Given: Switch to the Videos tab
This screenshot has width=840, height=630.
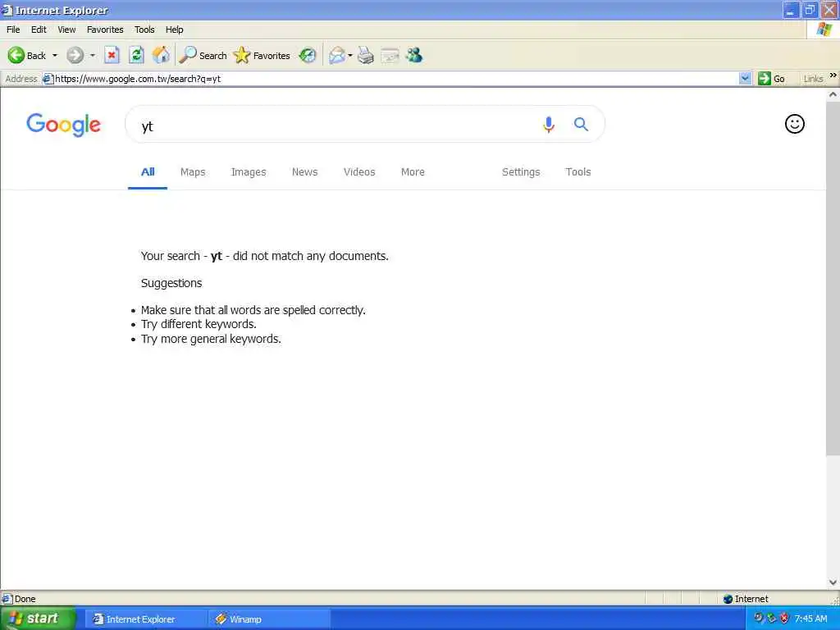Looking at the screenshot, I should pos(359,172).
